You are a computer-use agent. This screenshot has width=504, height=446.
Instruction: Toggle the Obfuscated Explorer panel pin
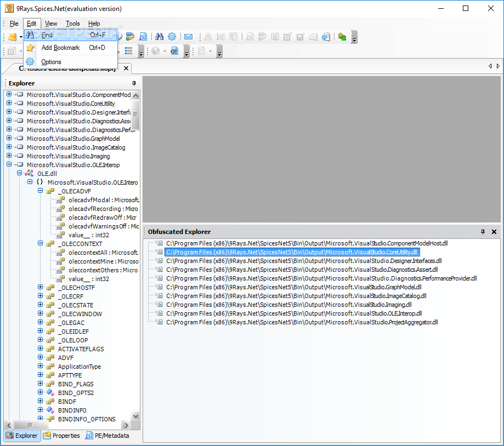click(x=483, y=232)
